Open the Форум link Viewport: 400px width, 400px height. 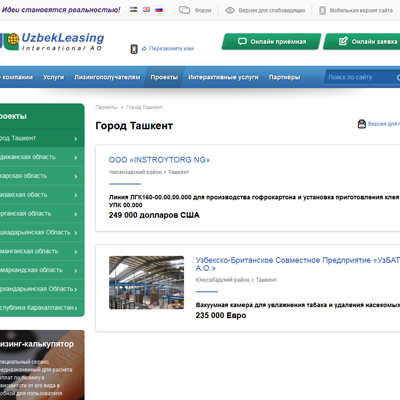pyautogui.click(x=203, y=10)
